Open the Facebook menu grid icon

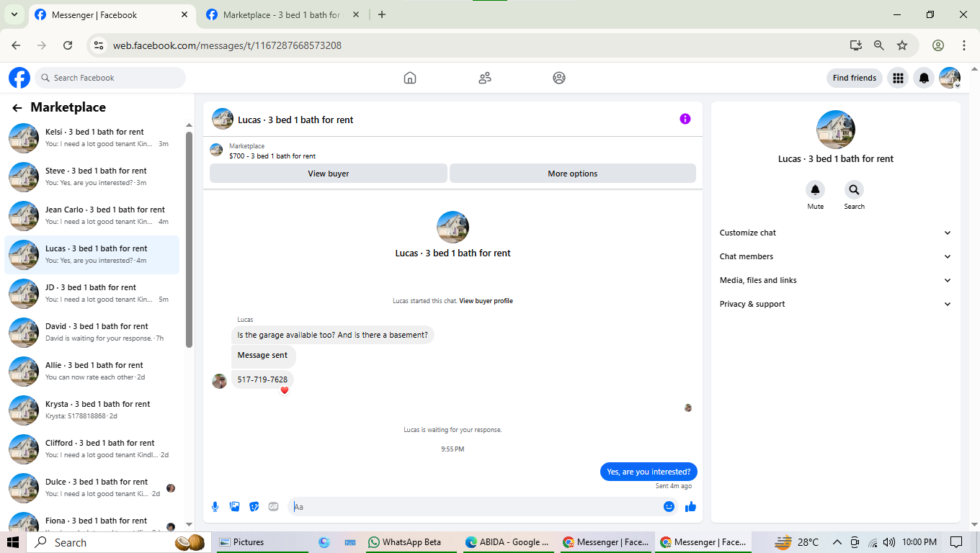898,78
